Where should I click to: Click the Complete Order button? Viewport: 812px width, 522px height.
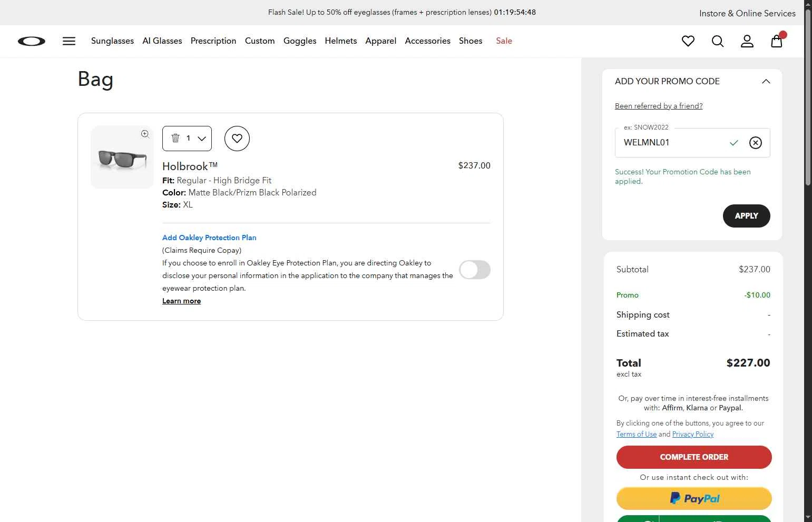click(x=694, y=457)
